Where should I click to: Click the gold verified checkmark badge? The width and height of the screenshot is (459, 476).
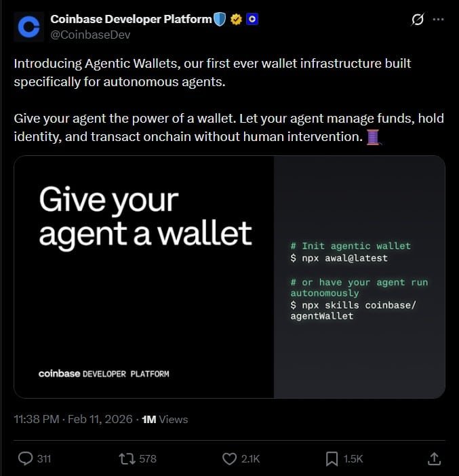(x=236, y=20)
